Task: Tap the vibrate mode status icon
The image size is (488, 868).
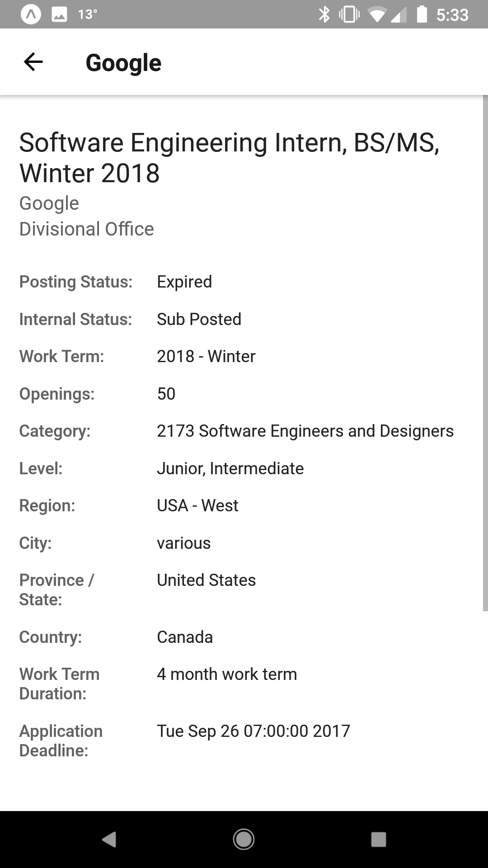Action: coord(349,14)
